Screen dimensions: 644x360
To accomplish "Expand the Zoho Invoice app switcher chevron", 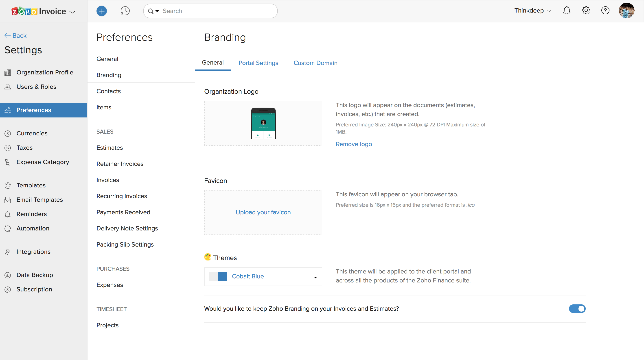I will coord(72,12).
